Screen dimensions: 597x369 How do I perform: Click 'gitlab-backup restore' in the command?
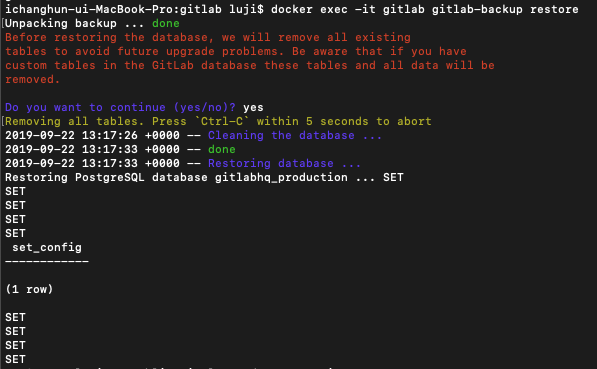[x=505, y=9]
